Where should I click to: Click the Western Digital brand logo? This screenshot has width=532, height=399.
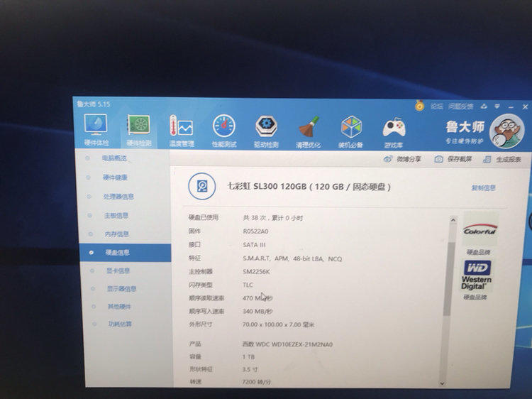pos(477,275)
